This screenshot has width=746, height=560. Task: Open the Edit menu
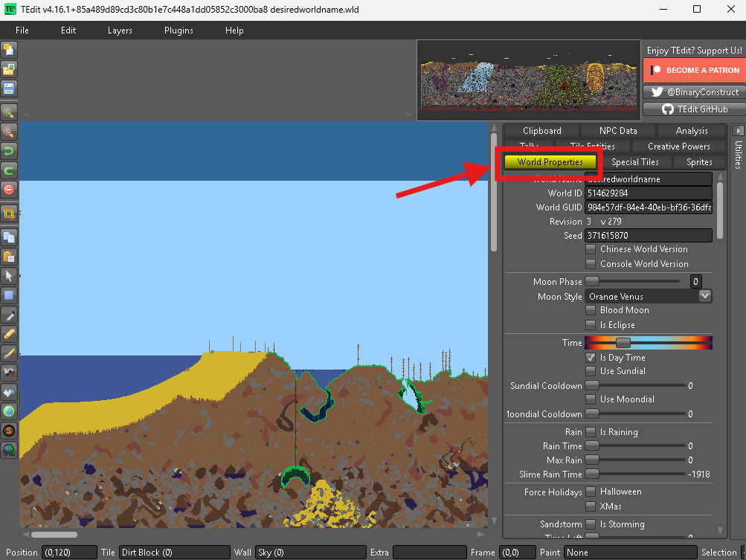tap(68, 30)
